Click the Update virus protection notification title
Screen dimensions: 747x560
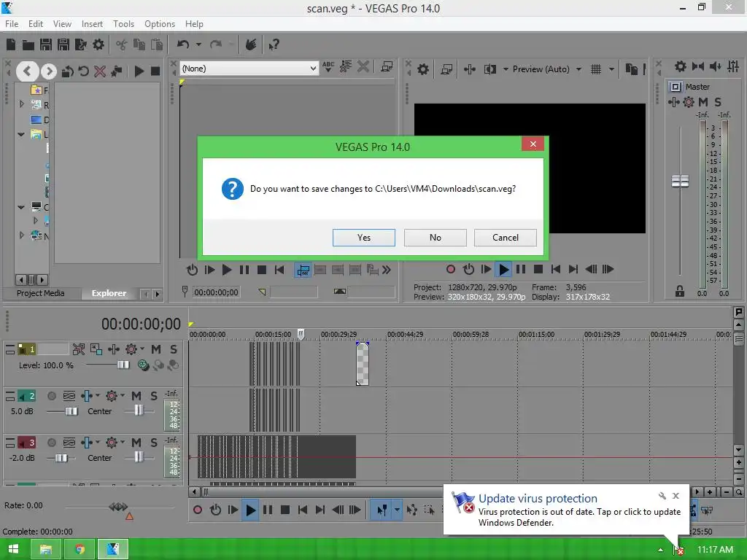[x=538, y=499]
